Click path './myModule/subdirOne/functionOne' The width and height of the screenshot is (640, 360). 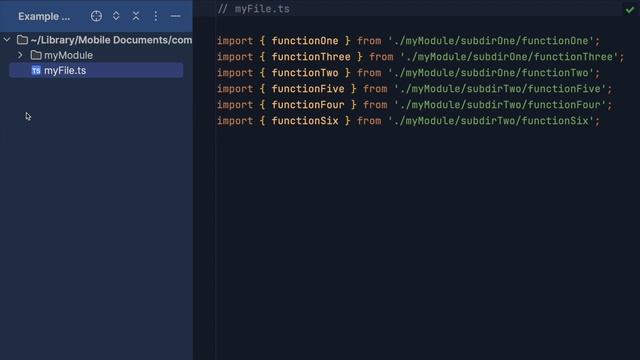click(x=491, y=41)
